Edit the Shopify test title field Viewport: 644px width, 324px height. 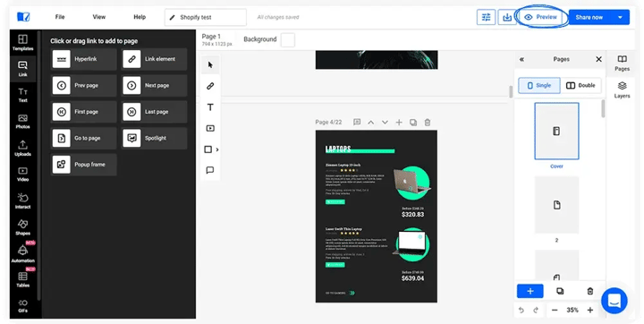[206, 17]
